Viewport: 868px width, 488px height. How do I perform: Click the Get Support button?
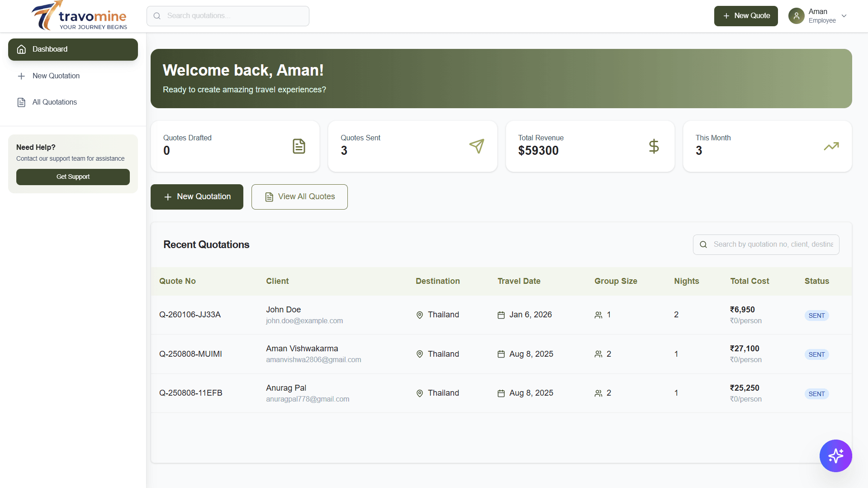pos(73,177)
